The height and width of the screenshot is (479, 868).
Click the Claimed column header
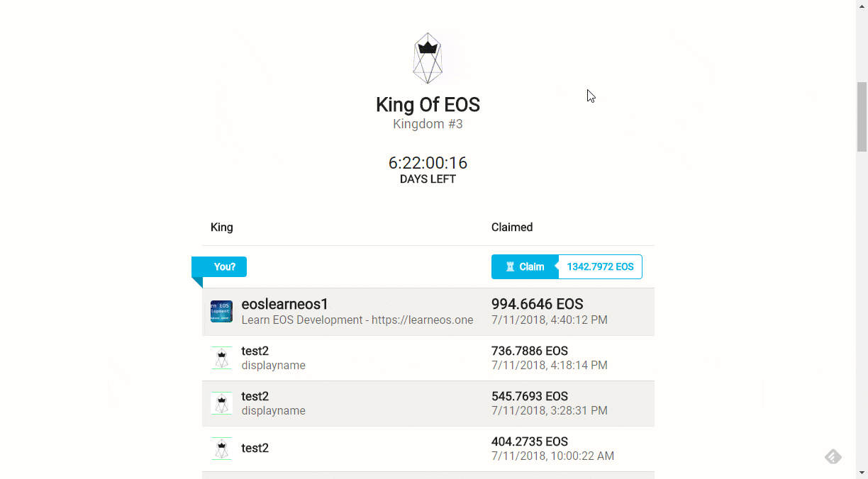511,227
